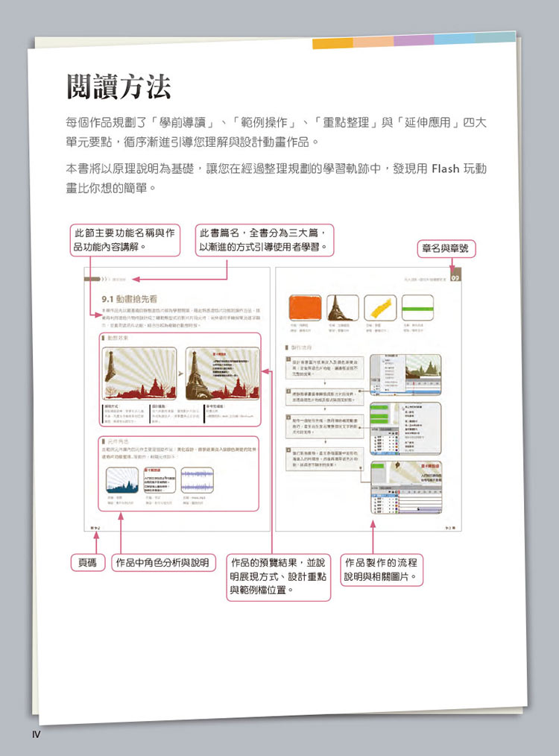
Task: Click the 章名與章號 callout label
Action: click(x=446, y=249)
